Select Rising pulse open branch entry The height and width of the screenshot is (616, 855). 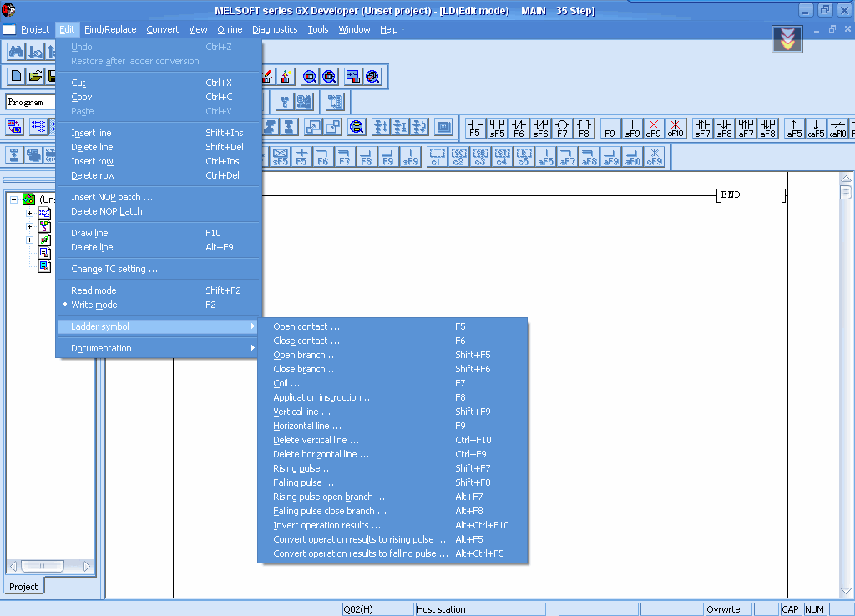coord(392,497)
